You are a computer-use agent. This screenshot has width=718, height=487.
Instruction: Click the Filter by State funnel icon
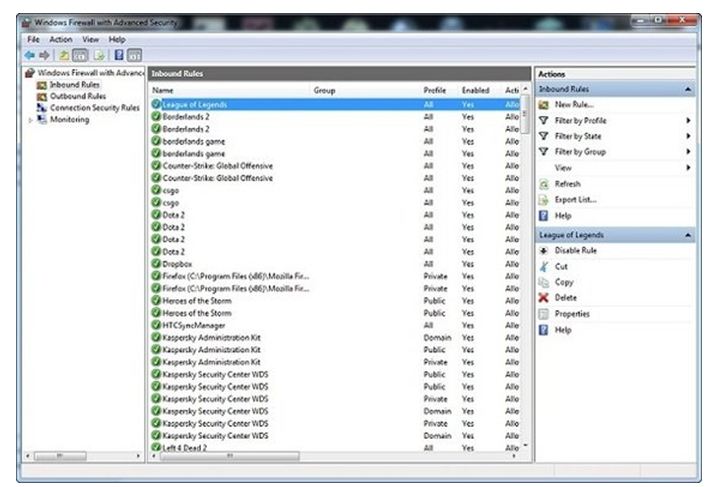pyautogui.click(x=544, y=136)
